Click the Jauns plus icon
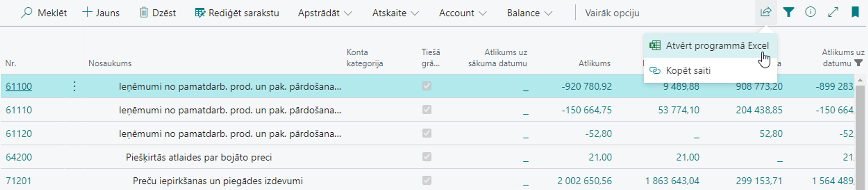This screenshot has width=868, height=190. [x=87, y=12]
